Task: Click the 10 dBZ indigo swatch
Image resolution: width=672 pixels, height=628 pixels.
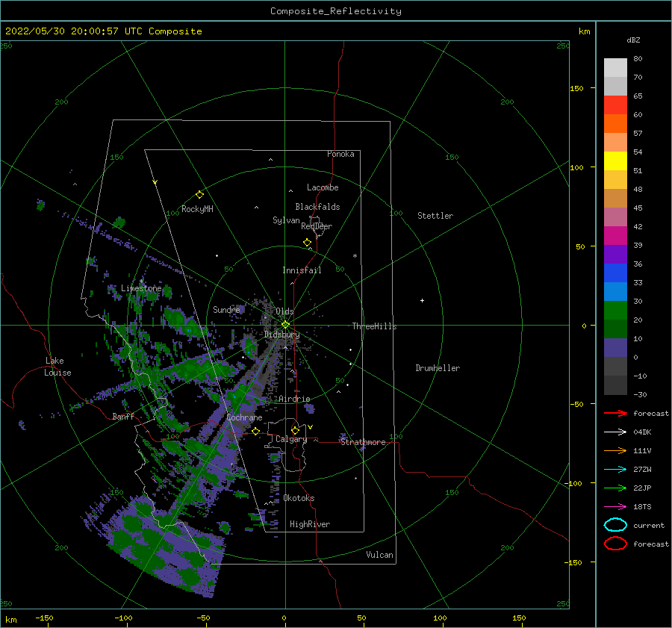Action: pyautogui.click(x=615, y=347)
